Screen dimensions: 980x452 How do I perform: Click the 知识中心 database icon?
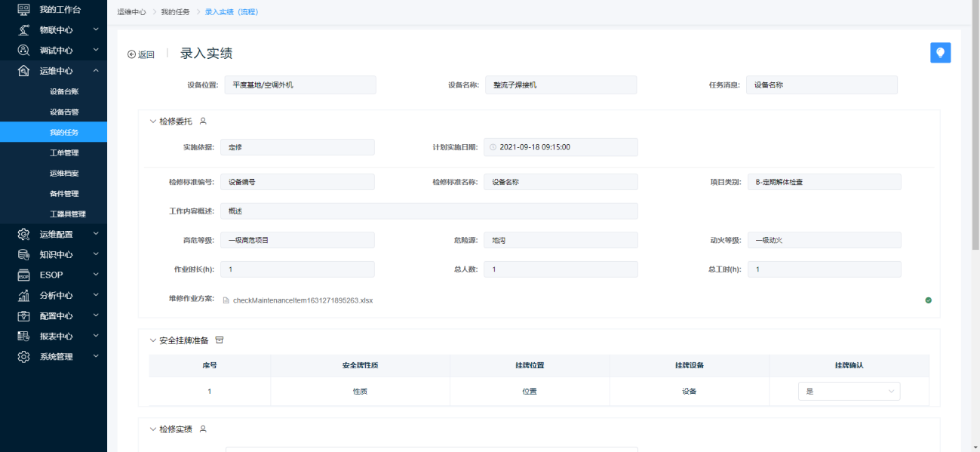coord(23,254)
